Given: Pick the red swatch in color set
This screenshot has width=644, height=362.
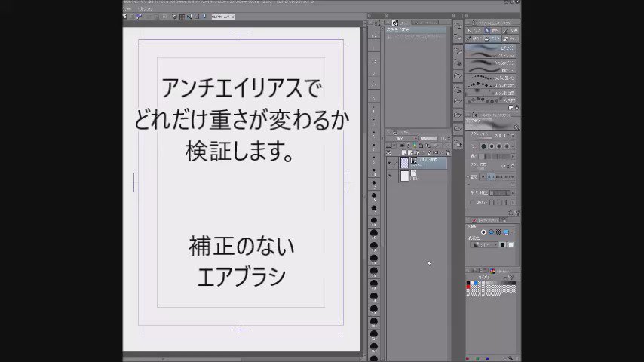Looking at the screenshot, I should coord(468,287).
